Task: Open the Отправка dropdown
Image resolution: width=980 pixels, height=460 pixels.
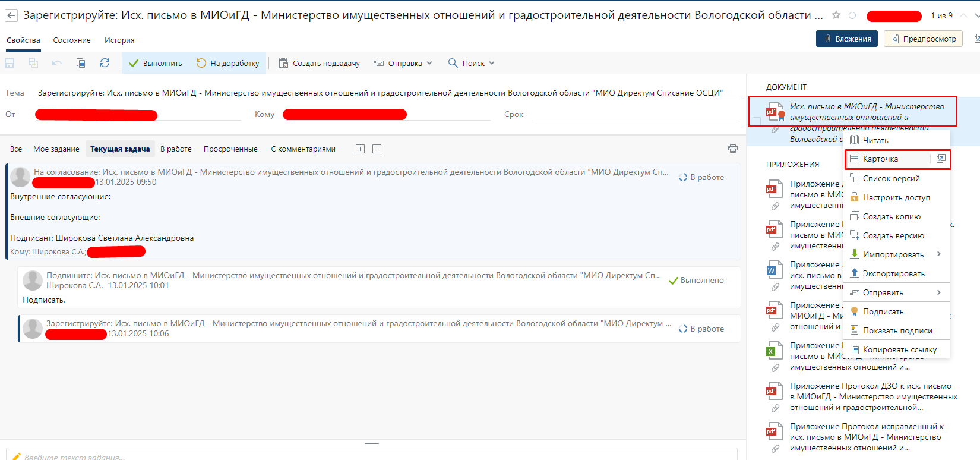Action: [x=404, y=63]
